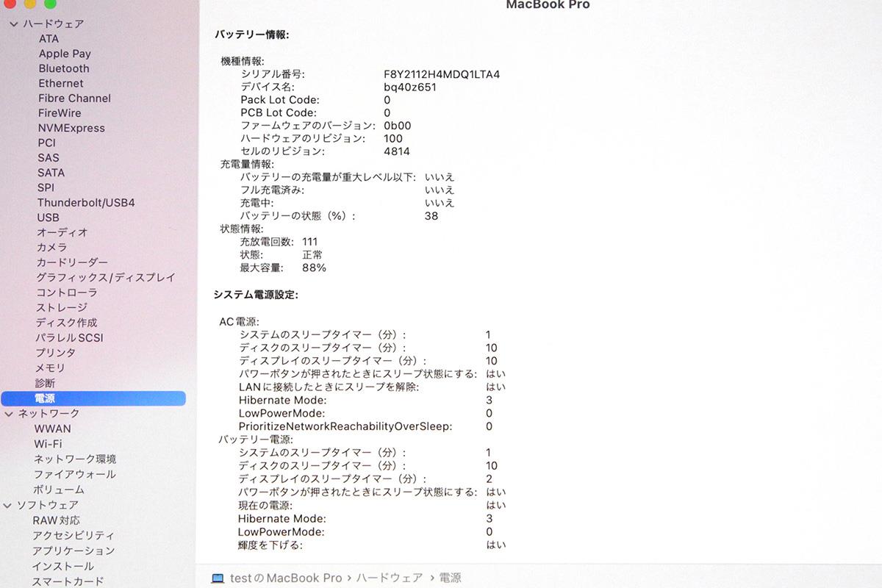Open the Bluetooth hardware entry
This screenshot has width=882, height=588.
click(x=64, y=68)
